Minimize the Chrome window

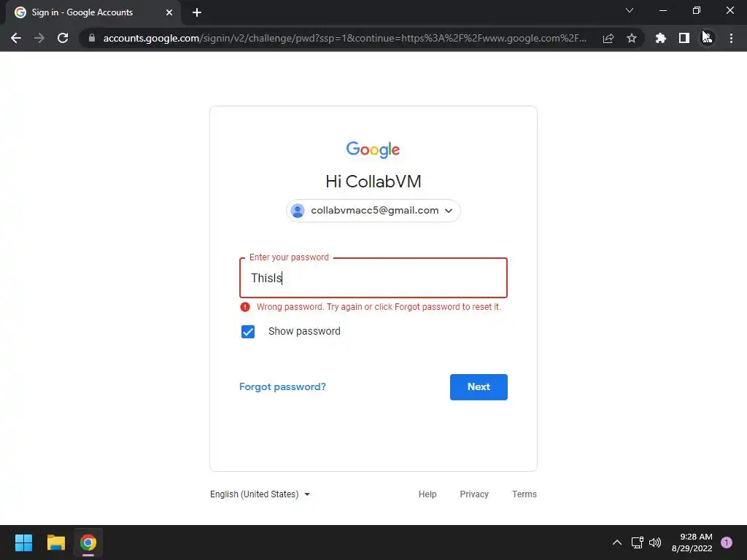663,10
